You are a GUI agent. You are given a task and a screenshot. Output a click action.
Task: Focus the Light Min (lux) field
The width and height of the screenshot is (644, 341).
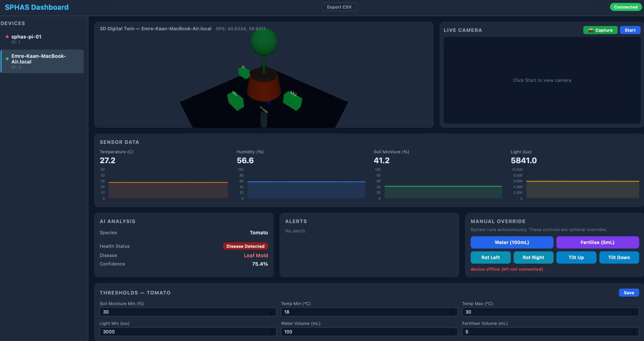(x=188, y=332)
